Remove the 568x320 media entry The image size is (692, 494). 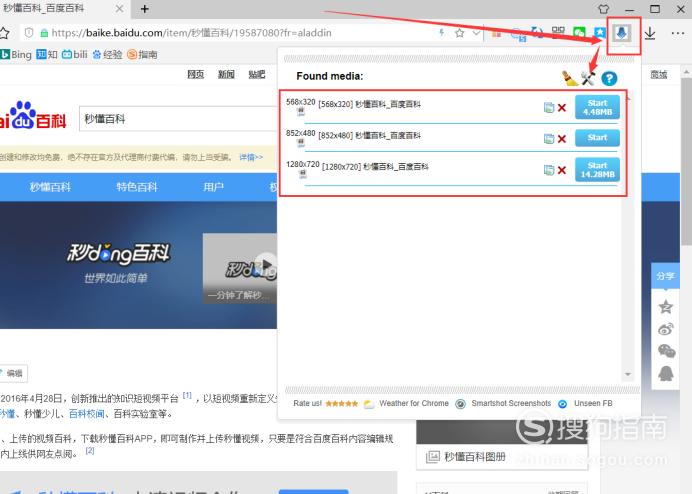pos(561,107)
